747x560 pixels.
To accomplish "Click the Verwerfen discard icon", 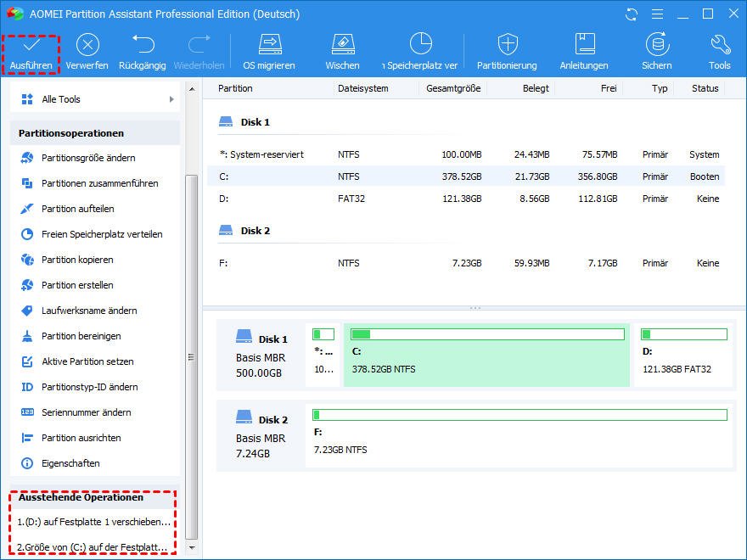I will tap(87, 52).
